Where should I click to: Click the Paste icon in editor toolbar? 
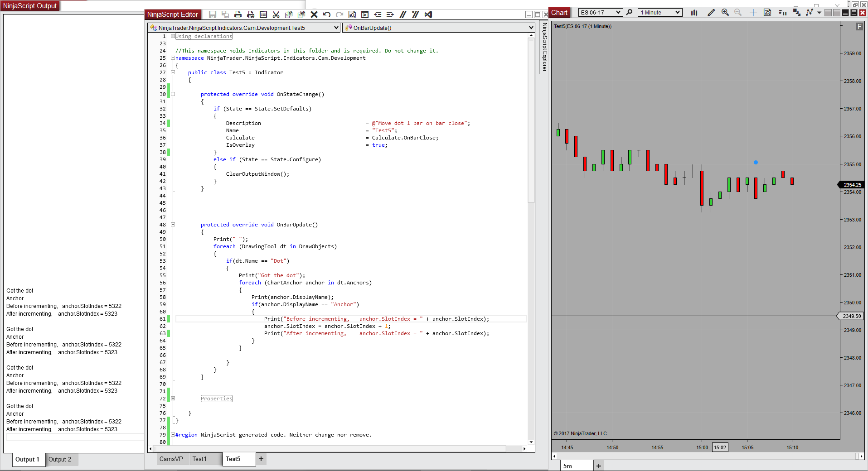(x=301, y=14)
